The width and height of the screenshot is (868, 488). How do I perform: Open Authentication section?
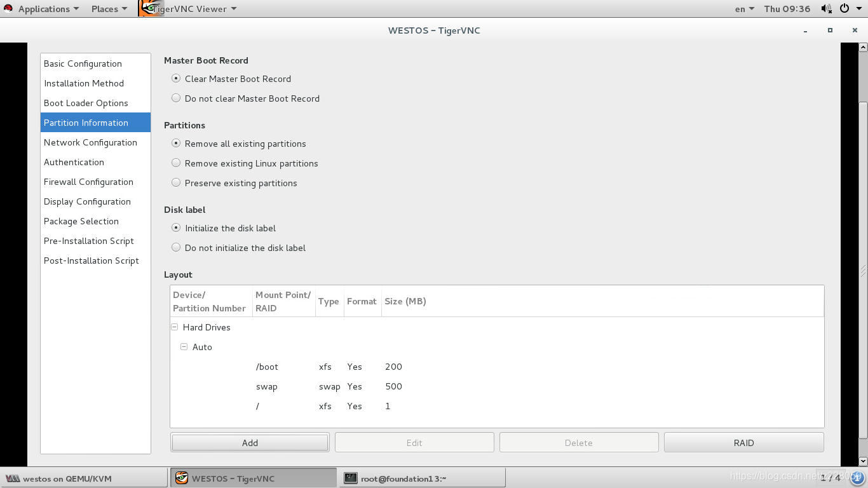click(95, 162)
